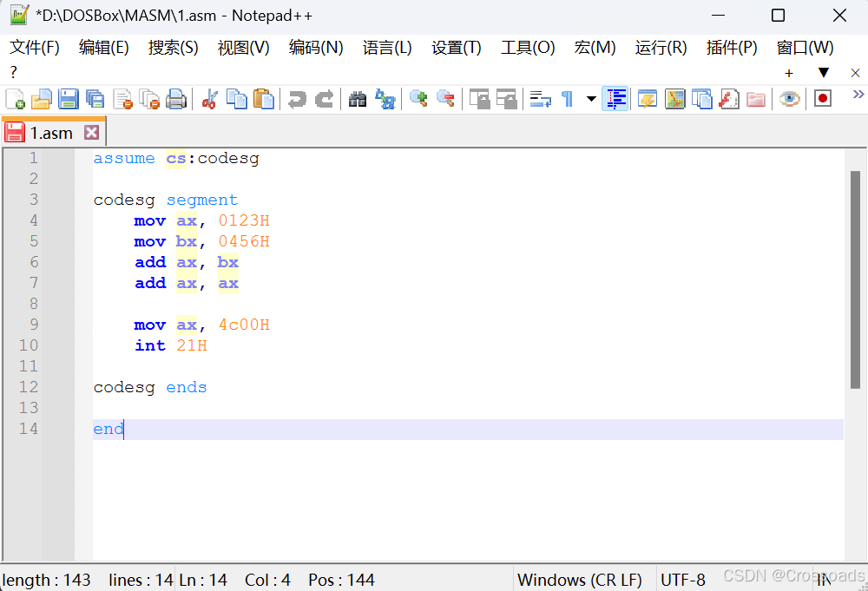Open the ? help menu
This screenshot has height=591, width=868.
(13, 72)
